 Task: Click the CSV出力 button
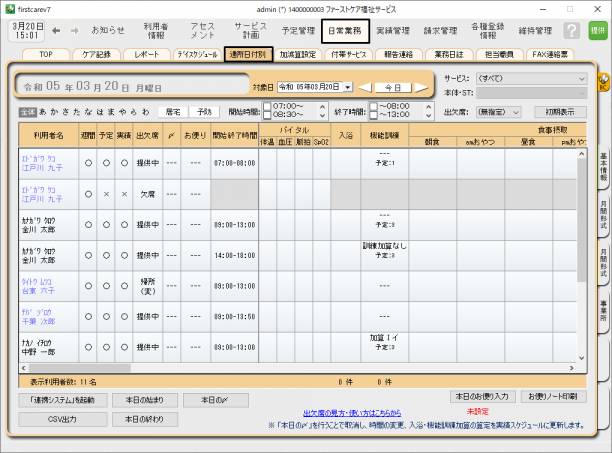click(62, 419)
